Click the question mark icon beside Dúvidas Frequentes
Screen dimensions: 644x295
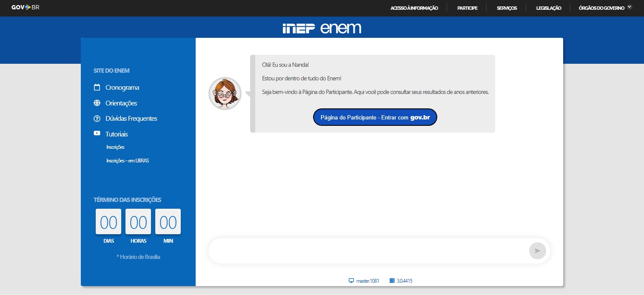pyautogui.click(x=97, y=119)
